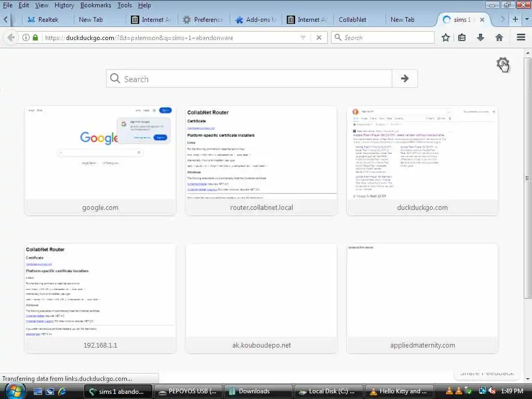The image size is (532, 399).
Task: Switch to Hello Kitty VLC taskbar window
Action: click(398, 391)
